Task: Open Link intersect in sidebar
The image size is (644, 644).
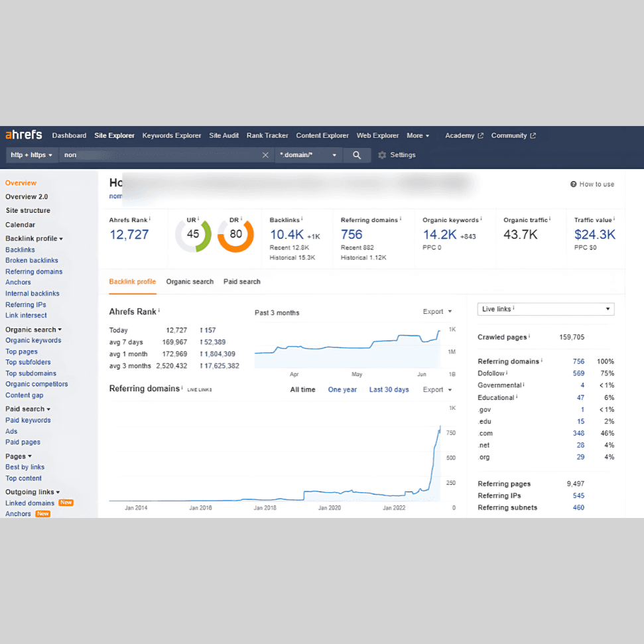Action: coord(26,316)
